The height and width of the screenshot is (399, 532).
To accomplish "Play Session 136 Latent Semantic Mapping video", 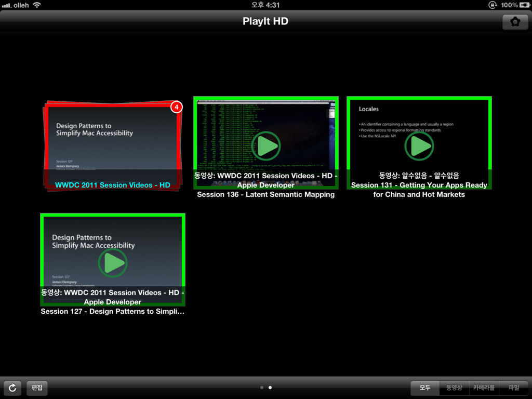I will click(266, 146).
